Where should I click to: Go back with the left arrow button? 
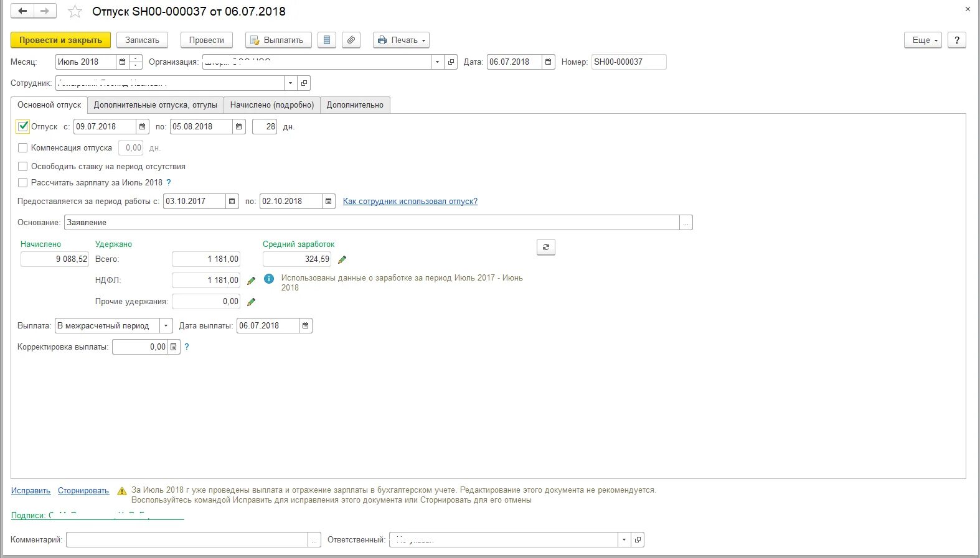click(x=22, y=11)
